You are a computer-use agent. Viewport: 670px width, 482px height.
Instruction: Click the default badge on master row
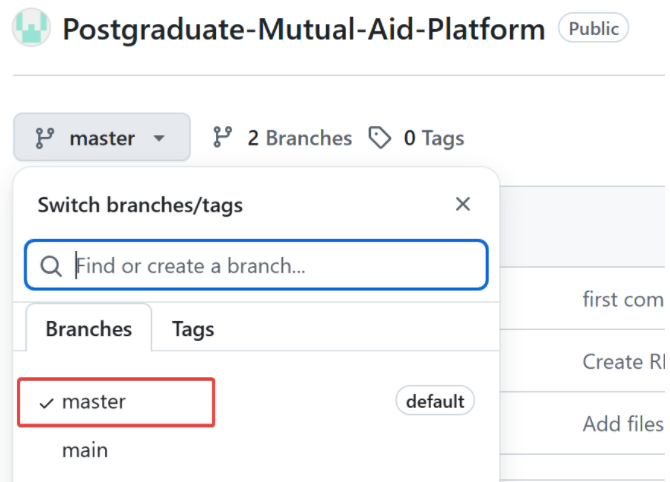435,402
